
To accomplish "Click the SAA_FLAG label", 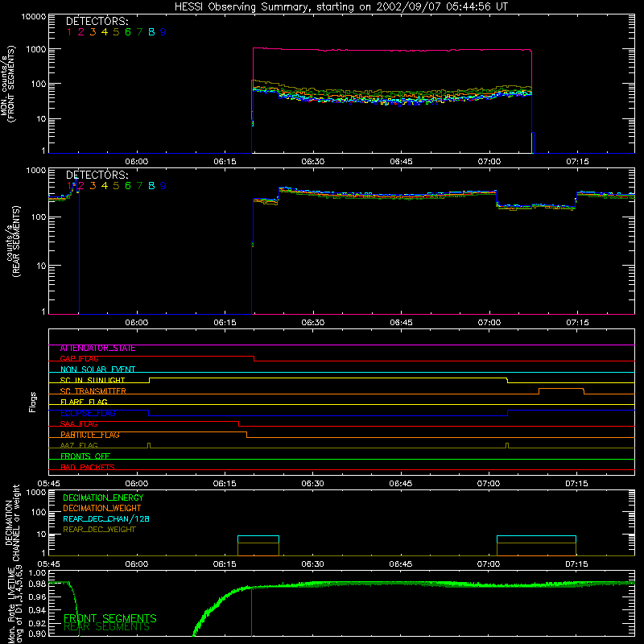I will [x=79, y=424].
